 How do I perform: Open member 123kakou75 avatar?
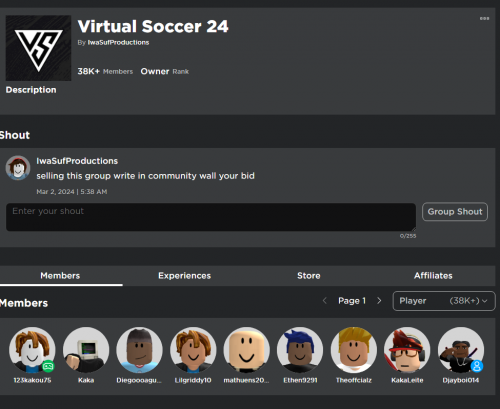click(32, 350)
